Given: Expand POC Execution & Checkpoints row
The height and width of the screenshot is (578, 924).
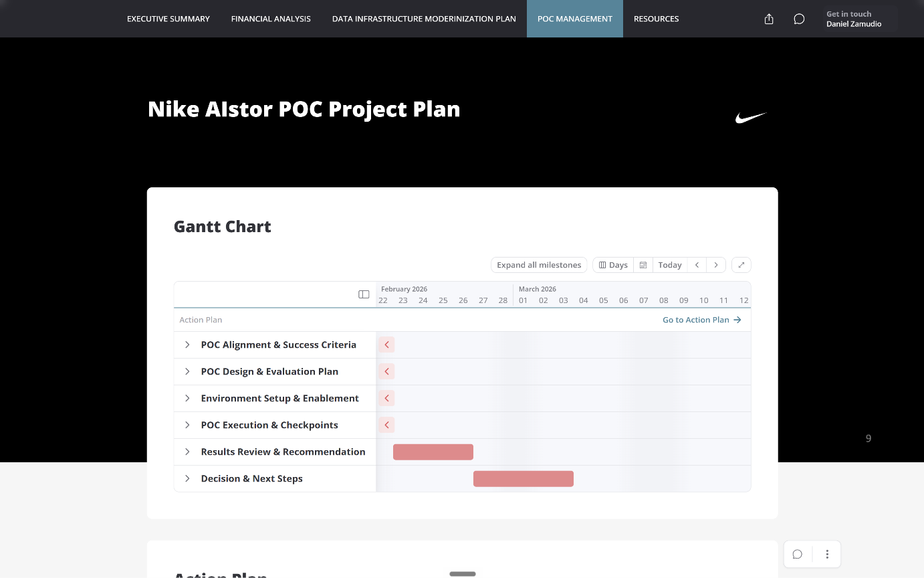Looking at the screenshot, I should (187, 425).
